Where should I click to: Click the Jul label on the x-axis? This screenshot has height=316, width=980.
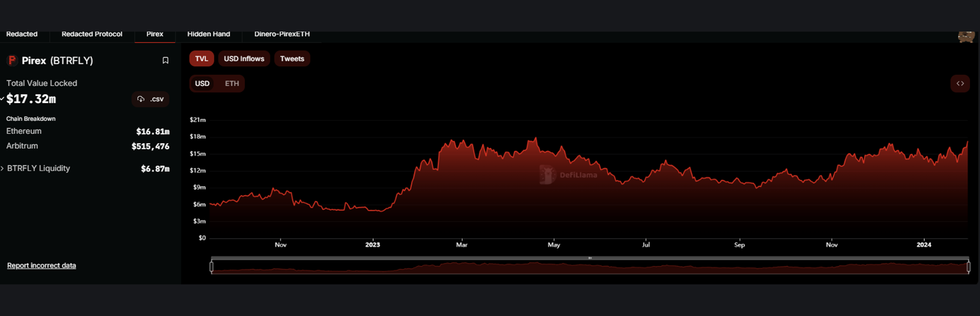coord(646,245)
